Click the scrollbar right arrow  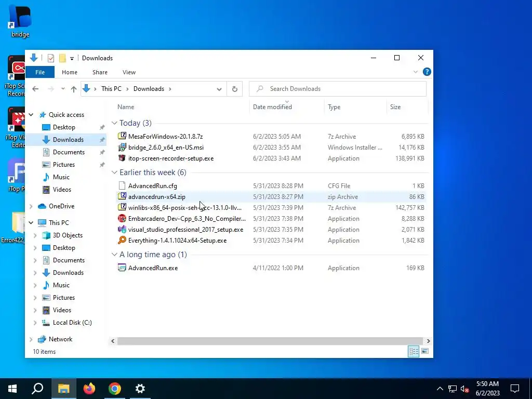tap(428, 341)
